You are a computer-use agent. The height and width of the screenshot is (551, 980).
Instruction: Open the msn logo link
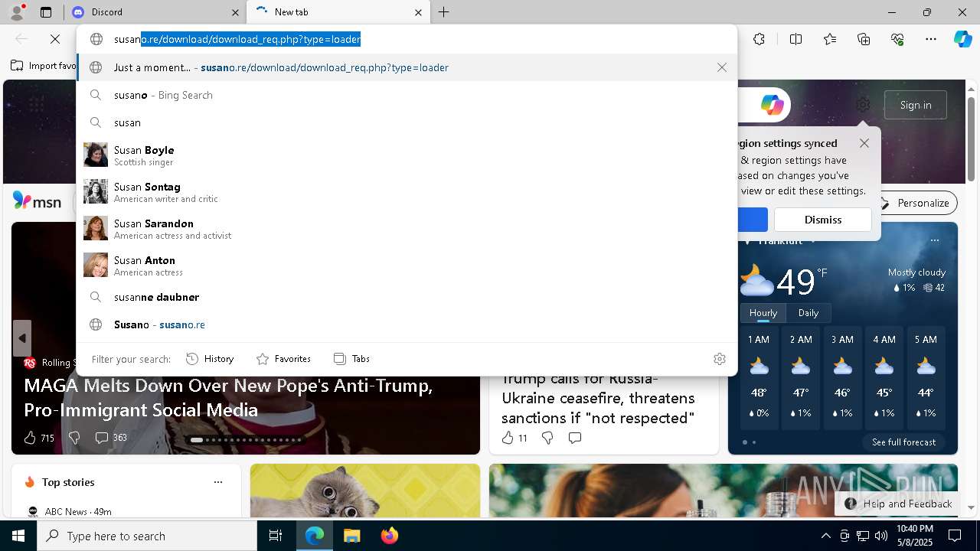pos(38,202)
